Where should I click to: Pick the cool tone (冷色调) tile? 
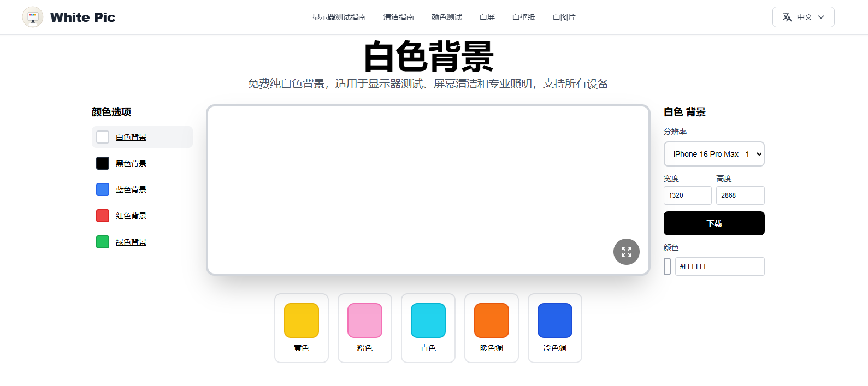[554, 328]
